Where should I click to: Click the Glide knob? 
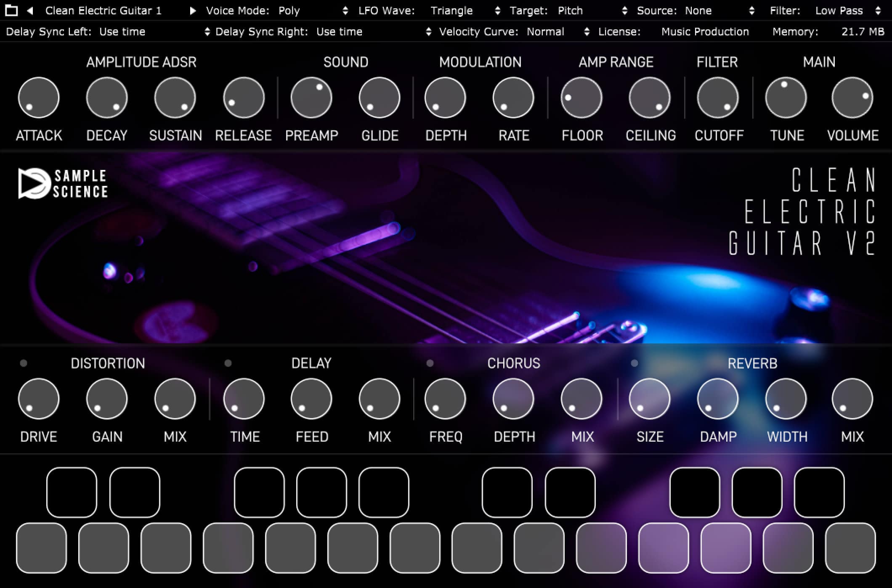380,98
